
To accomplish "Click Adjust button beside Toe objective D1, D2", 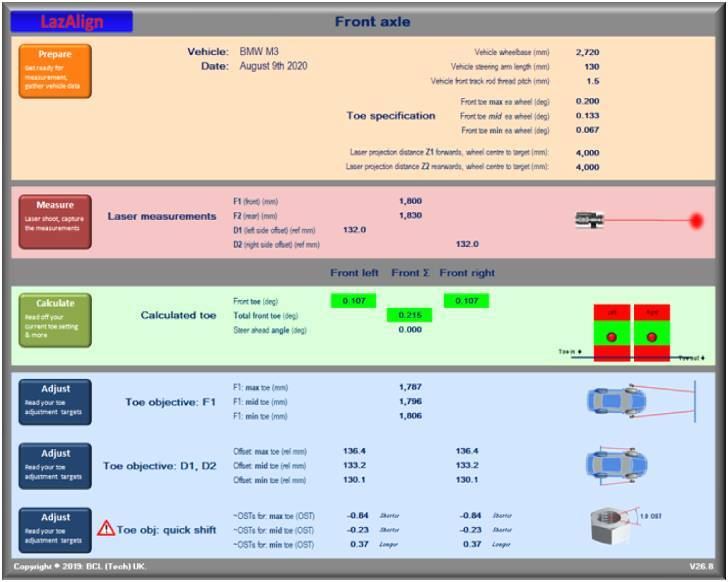I will pyautogui.click(x=54, y=466).
